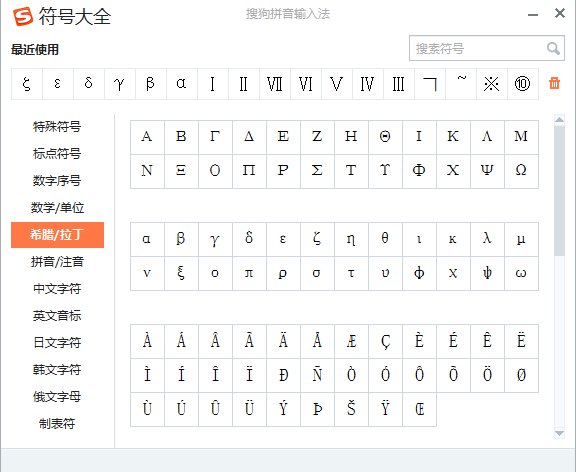The height and width of the screenshot is (472, 576).
Task: Pick Roman numeral Ⅶ from recent symbols
Action: point(275,84)
